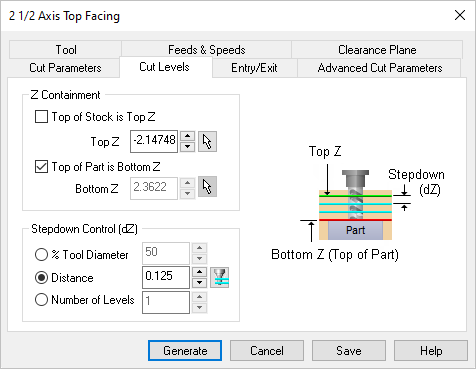The height and width of the screenshot is (369, 476).
Task: Decrease Distance value with down spinner
Action: point(199,283)
